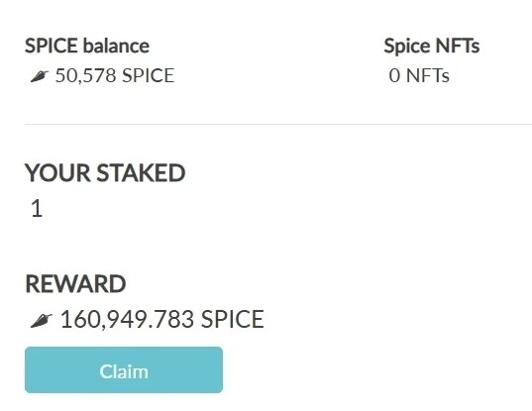
Task: Select the YOUR STAKED heading
Action: (x=105, y=173)
